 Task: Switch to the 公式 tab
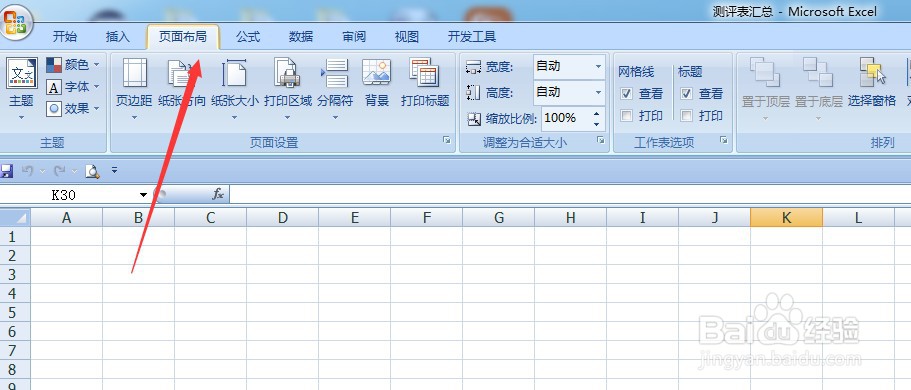[248, 37]
